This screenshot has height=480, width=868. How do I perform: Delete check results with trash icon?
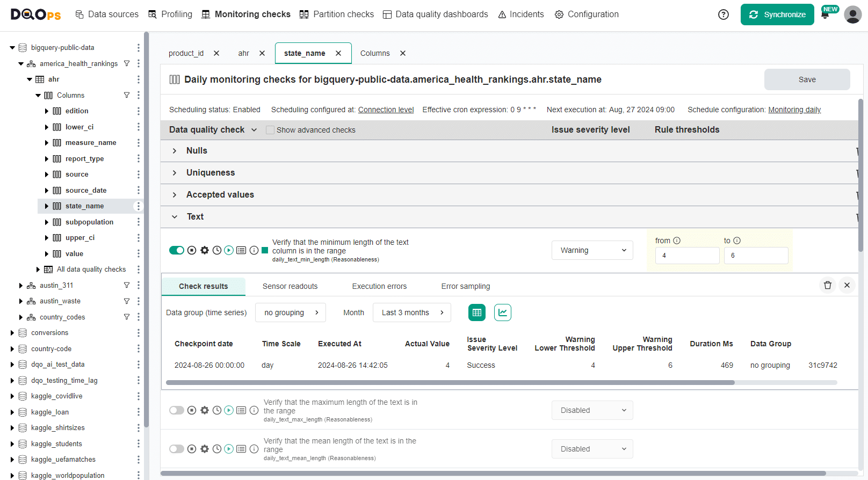[x=828, y=285]
